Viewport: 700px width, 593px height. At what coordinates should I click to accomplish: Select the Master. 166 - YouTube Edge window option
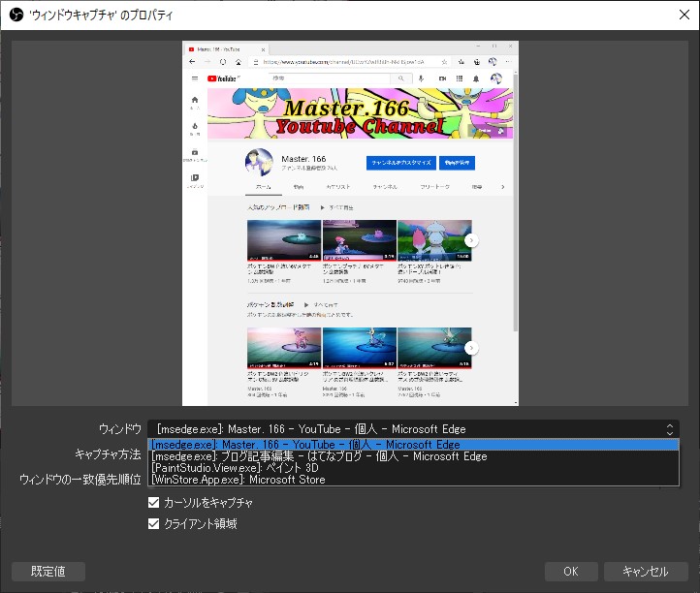(413, 445)
